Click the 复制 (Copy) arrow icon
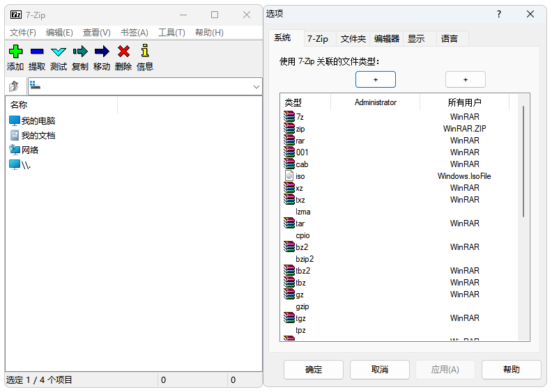Image resolution: width=552 pixels, height=392 pixels. pyautogui.click(x=80, y=52)
